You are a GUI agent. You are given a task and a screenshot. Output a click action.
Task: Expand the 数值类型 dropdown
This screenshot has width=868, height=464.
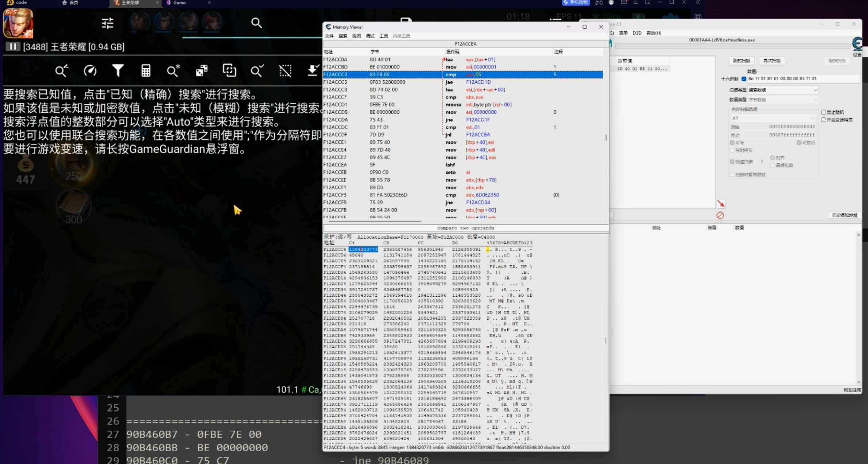pos(783,100)
